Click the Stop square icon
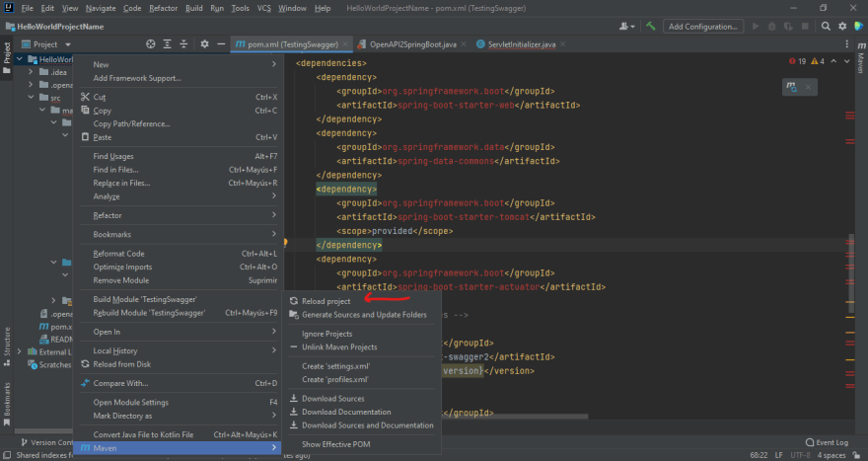The image size is (868, 461). (805, 26)
